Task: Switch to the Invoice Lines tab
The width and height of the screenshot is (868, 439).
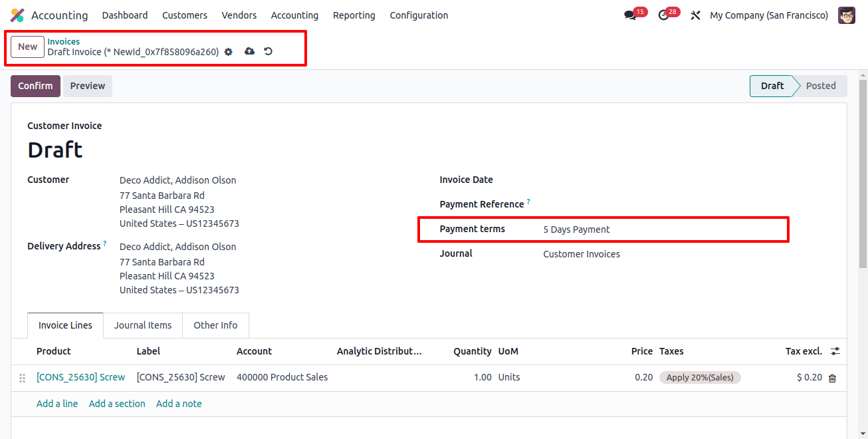Action: [65, 325]
